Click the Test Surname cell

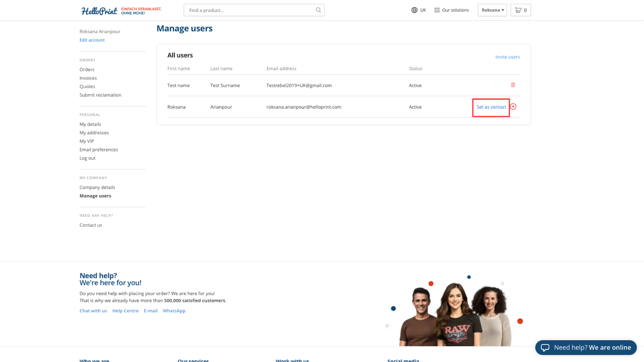(x=225, y=85)
